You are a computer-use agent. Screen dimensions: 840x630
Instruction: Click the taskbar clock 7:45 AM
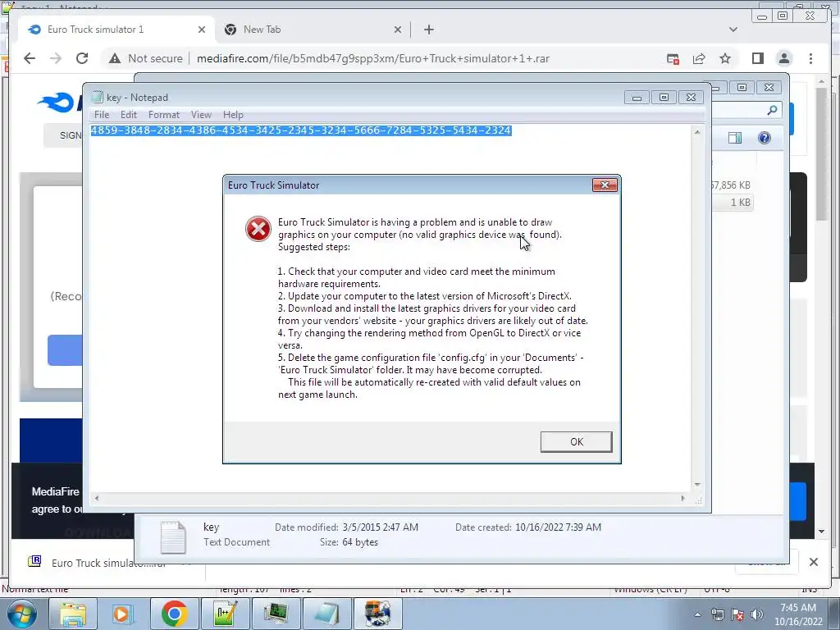tap(797, 614)
